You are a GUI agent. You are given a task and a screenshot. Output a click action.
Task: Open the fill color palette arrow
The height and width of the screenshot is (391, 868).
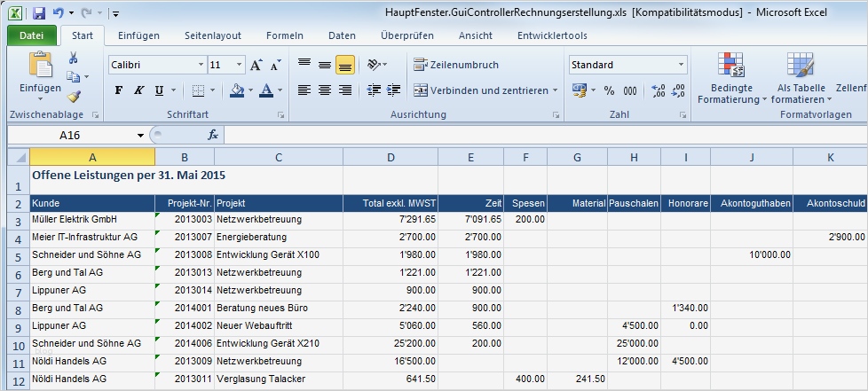click(251, 90)
